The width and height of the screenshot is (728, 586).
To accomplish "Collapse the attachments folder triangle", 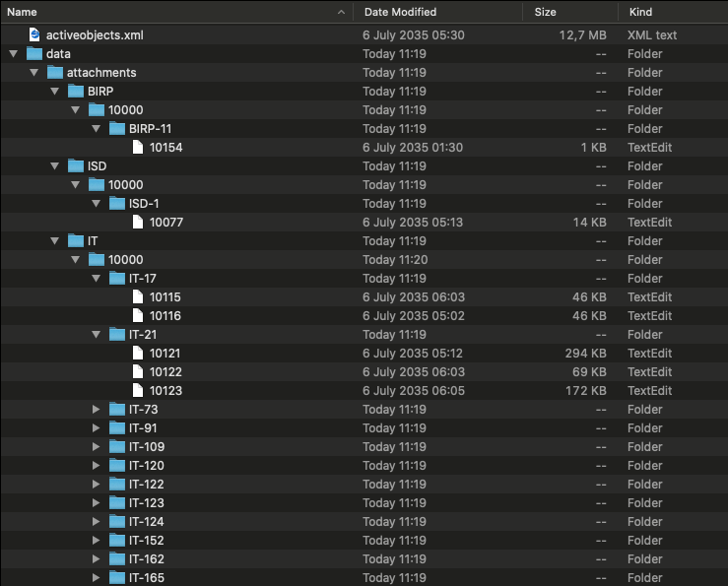I will [x=33, y=73].
